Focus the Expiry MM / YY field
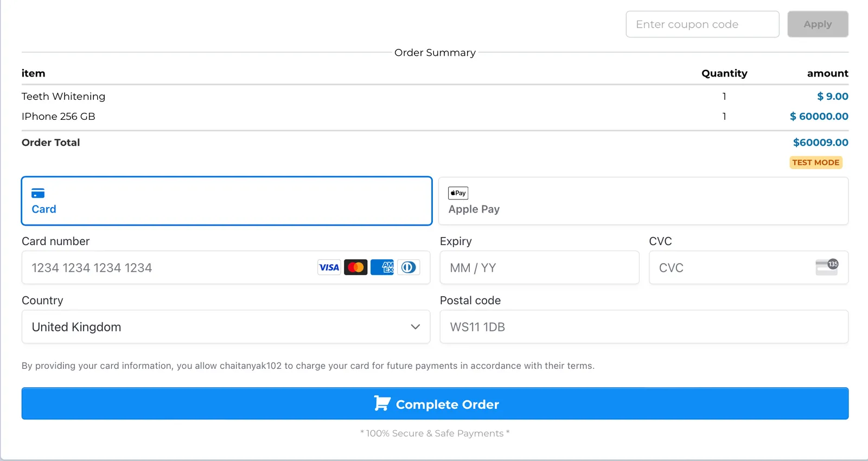The width and height of the screenshot is (868, 461). pyautogui.click(x=540, y=267)
